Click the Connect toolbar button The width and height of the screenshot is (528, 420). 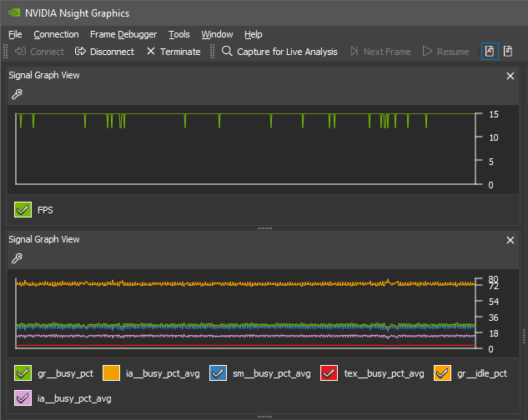pyautogui.click(x=39, y=52)
